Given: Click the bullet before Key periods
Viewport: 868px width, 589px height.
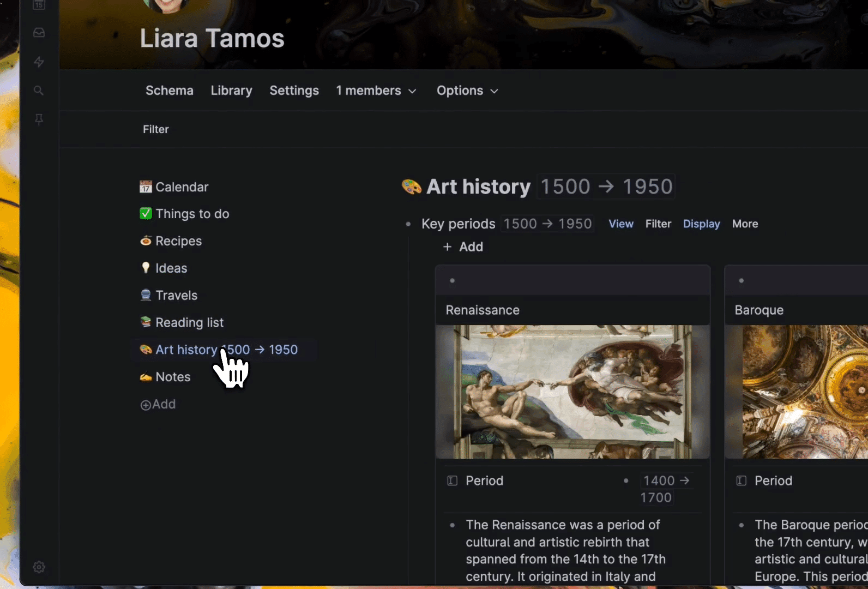Looking at the screenshot, I should pos(408,224).
